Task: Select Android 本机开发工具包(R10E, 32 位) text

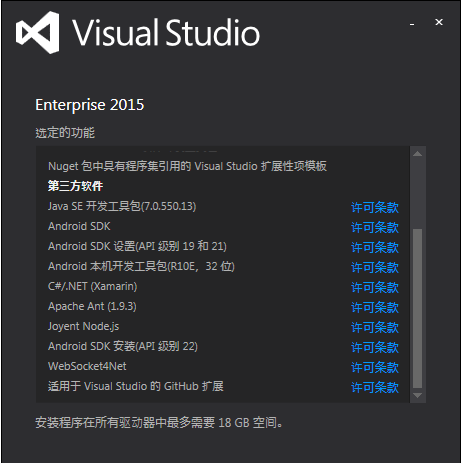Action: [x=141, y=266]
